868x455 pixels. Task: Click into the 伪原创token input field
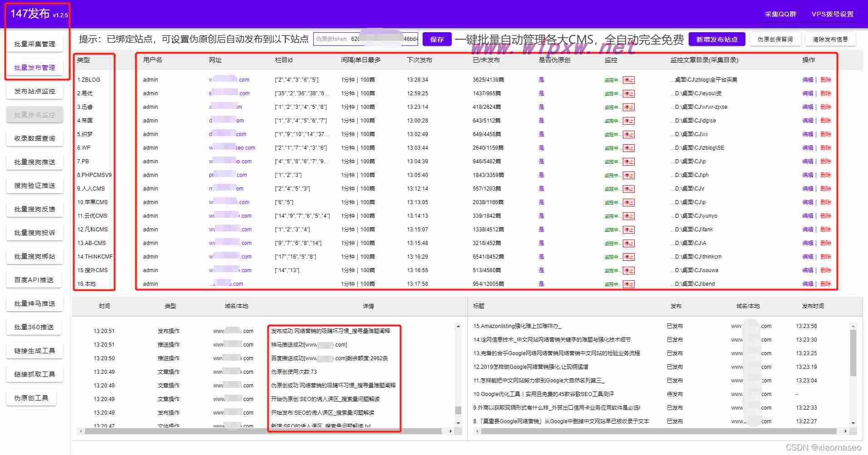366,39
